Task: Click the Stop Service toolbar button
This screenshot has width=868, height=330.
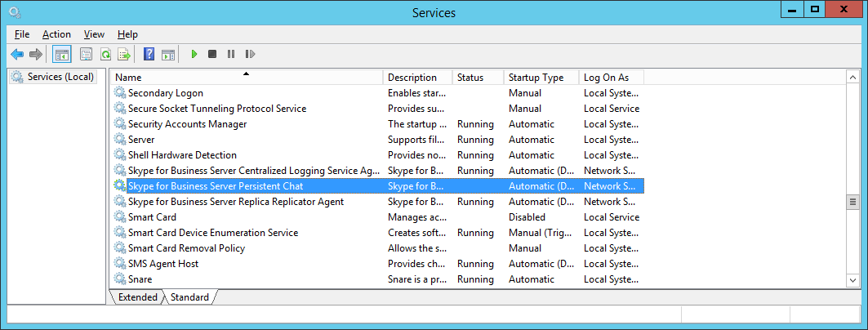Action: 212,54
